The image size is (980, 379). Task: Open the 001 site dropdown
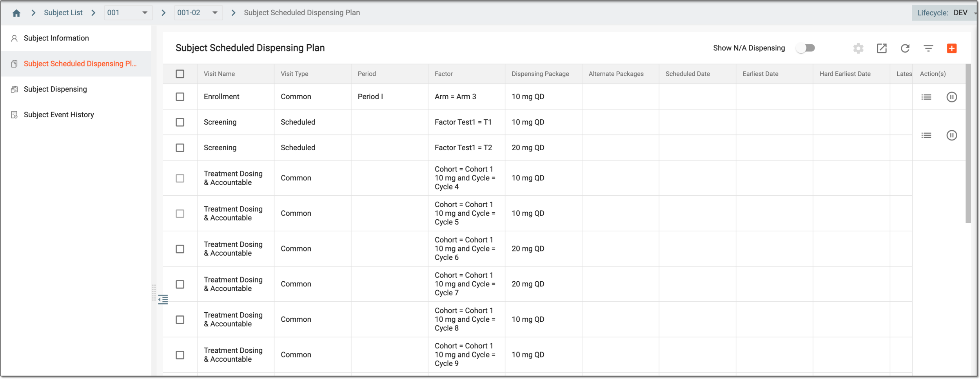tap(128, 13)
